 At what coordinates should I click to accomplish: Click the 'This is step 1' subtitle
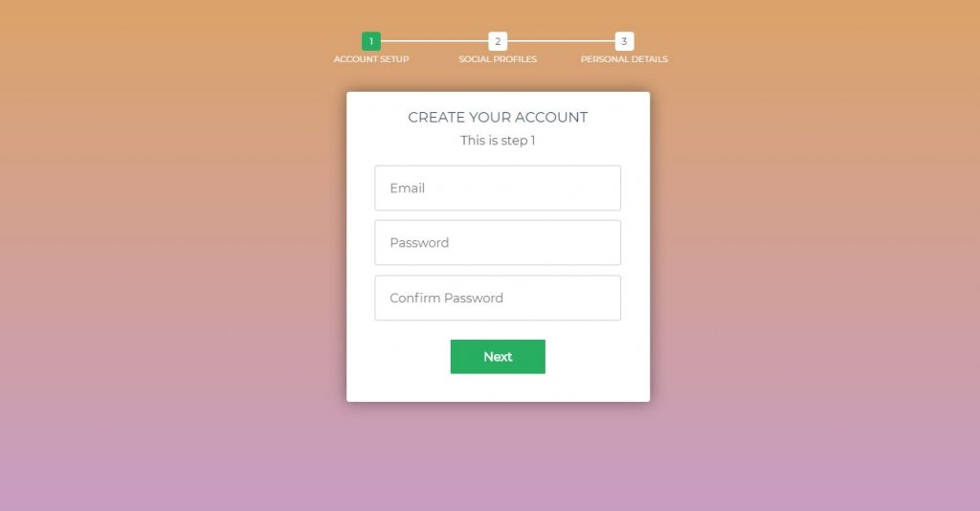point(498,141)
